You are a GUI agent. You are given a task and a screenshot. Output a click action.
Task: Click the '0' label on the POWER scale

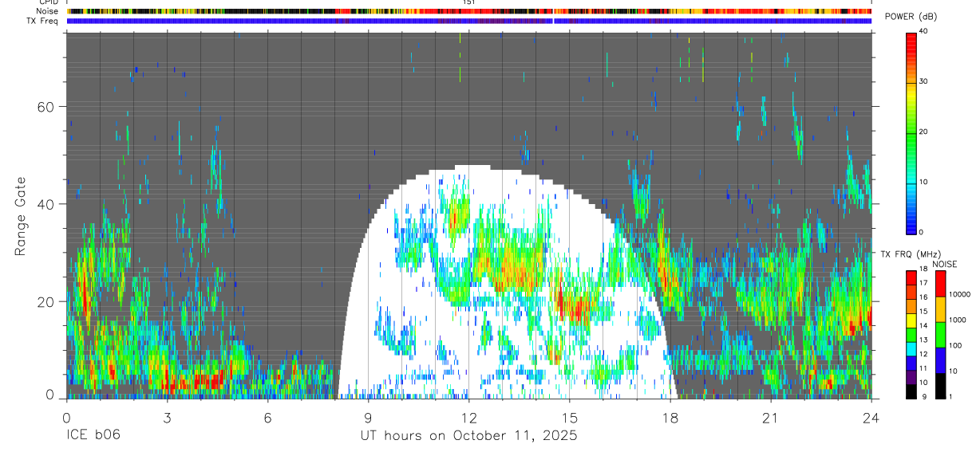[921, 232]
